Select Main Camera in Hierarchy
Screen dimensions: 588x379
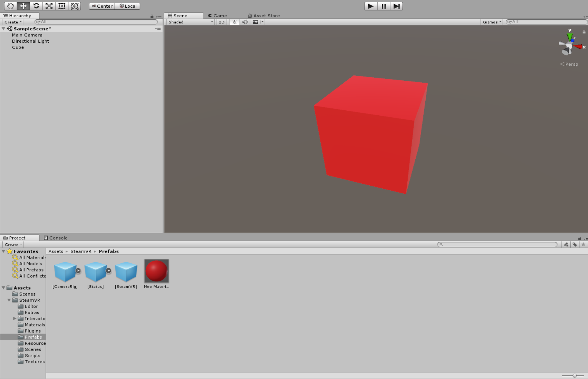pos(27,35)
